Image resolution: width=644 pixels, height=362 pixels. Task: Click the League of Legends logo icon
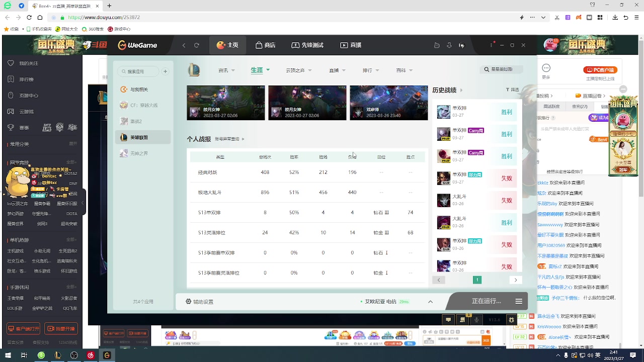click(194, 70)
